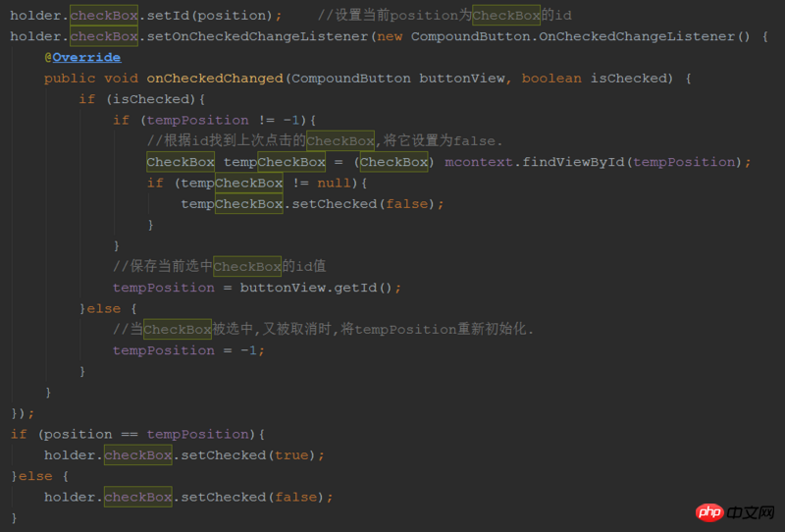
Task: Click the buttonView parameter in method signature
Action: 462,79
